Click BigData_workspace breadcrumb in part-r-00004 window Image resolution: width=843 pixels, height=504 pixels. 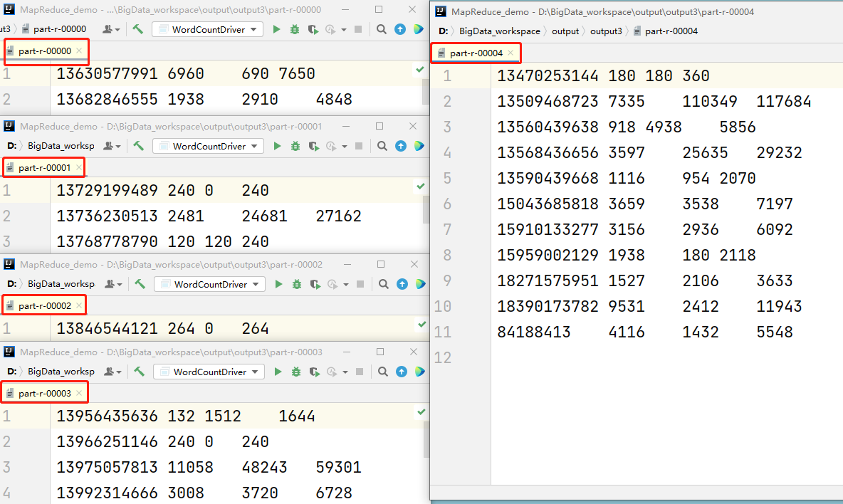(499, 31)
